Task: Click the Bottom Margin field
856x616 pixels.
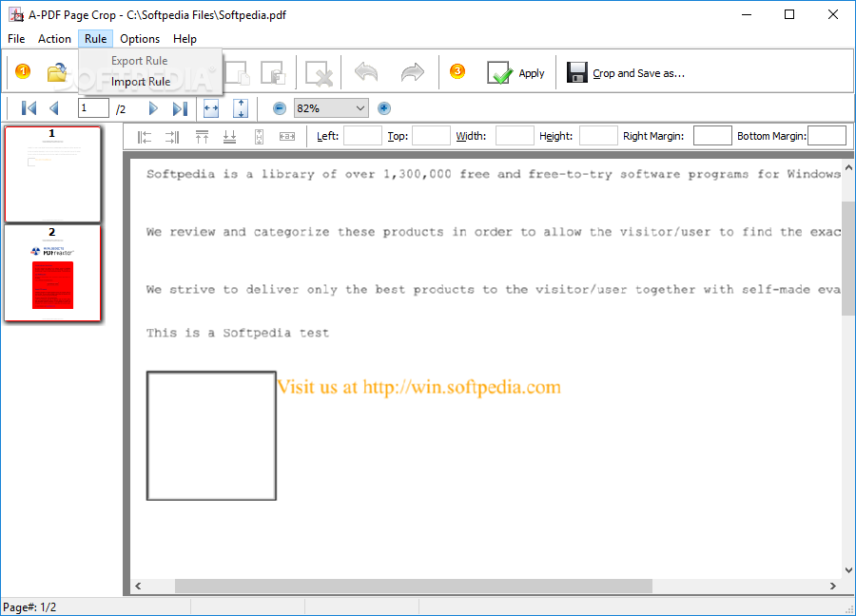Action: coord(827,136)
